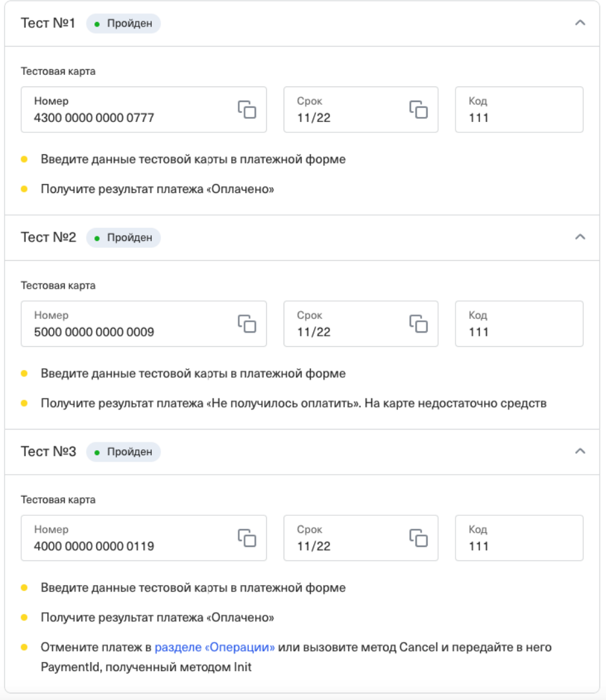Image resolution: width=606 pixels, height=700 pixels.
Task: Select the Срок field in Test №2
Action: point(349,324)
